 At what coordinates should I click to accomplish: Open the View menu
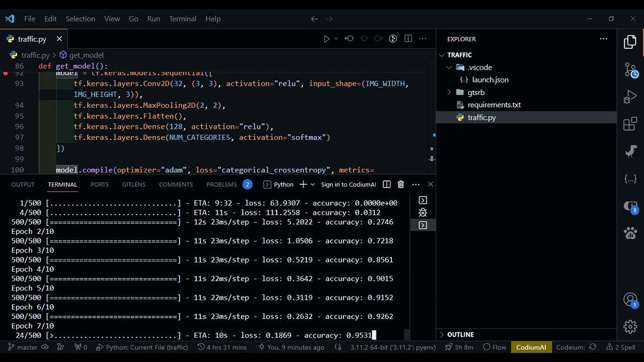[112, 19]
